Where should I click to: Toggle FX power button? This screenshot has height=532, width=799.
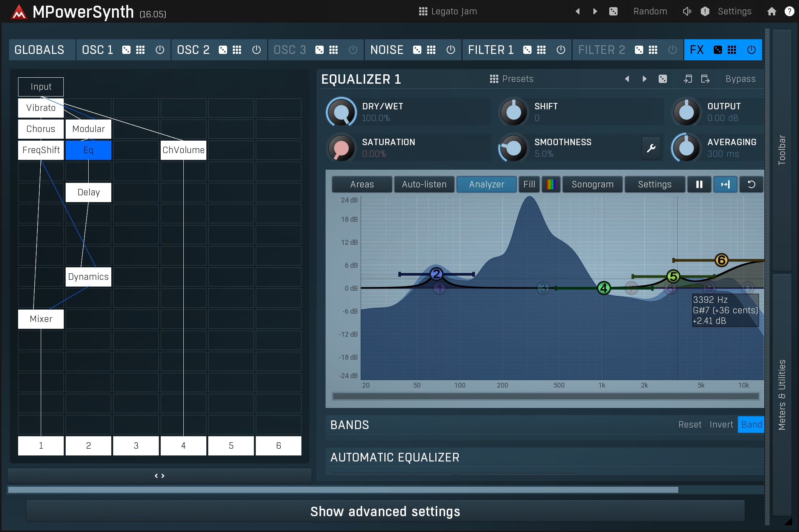coord(751,50)
